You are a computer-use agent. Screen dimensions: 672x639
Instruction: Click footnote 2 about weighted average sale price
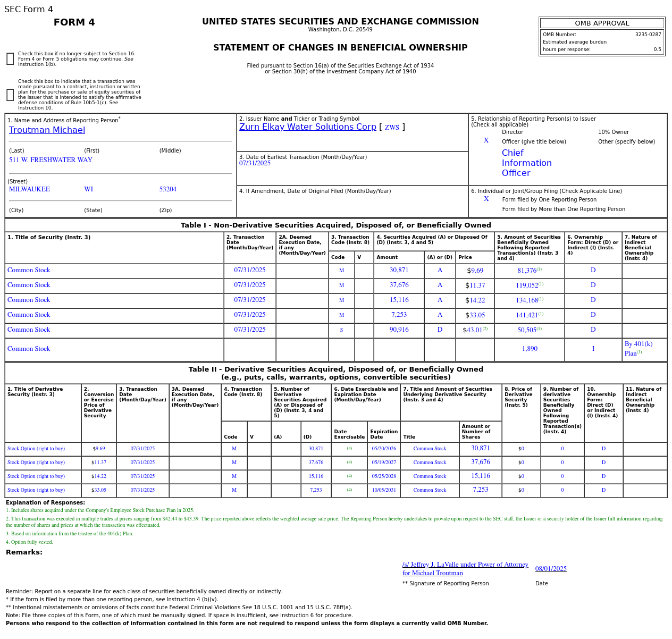click(334, 522)
